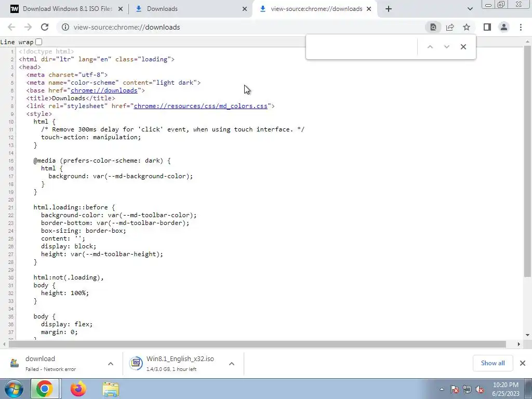Click the 'html.loading::before {' line

(x=74, y=207)
